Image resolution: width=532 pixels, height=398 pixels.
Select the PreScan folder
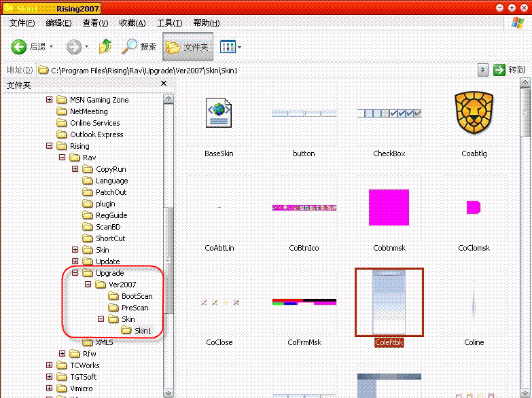[128, 308]
